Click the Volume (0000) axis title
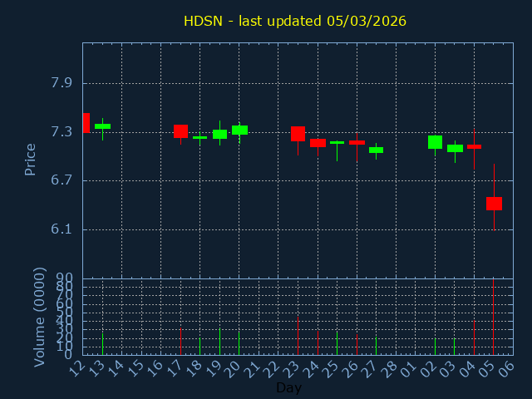The width and height of the screenshot is (532, 399). (39, 317)
